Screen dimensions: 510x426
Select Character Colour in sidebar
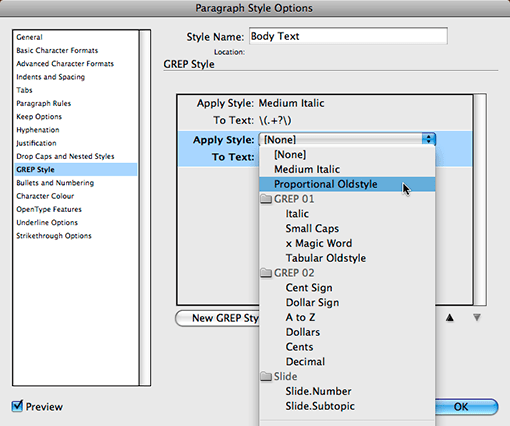pyautogui.click(x=45, y=196)
